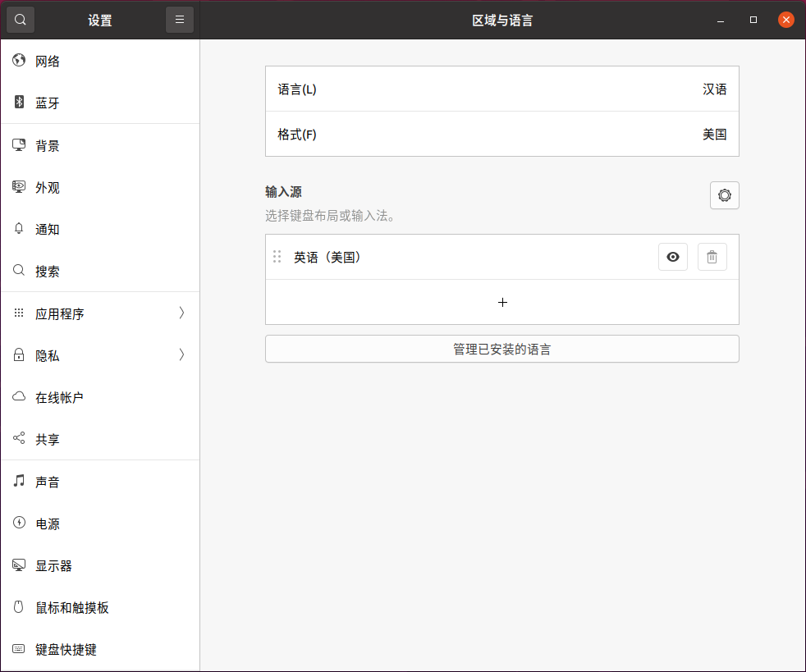Add an input source with plus button

tap(502, 302)
